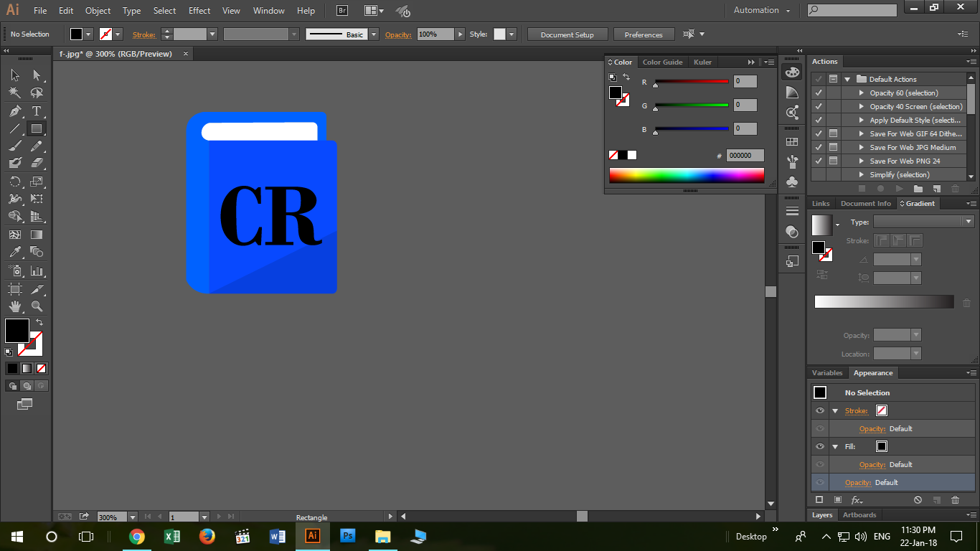The height and width of the screenshot is (551, 980).
Task: Select the Magic Wand tool
Action: [15, 93]
